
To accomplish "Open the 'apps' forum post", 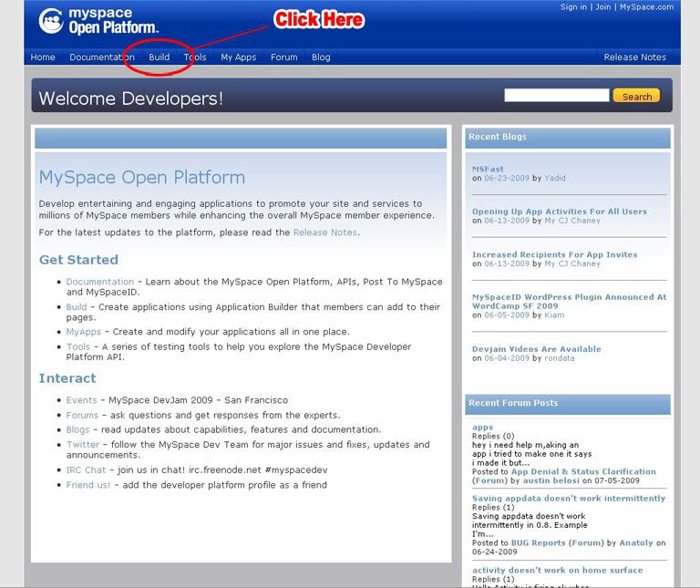I will [x=482, y=428].
